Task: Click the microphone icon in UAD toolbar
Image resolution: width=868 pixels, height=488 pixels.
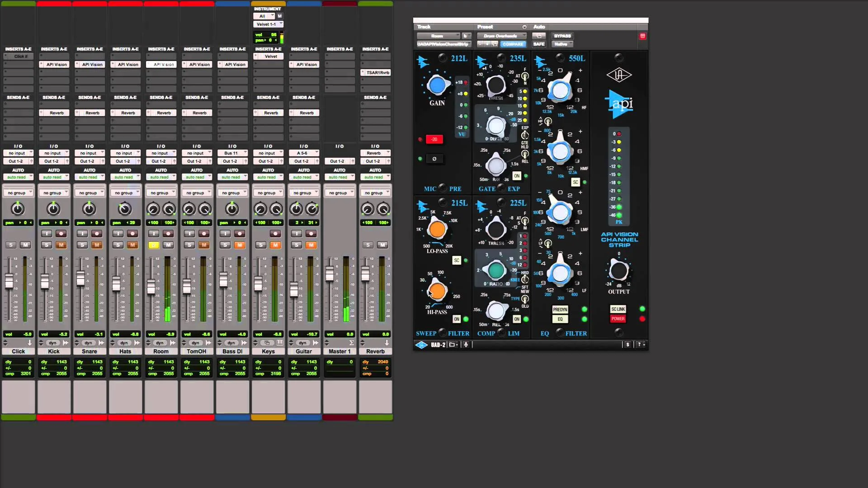Action: [x=466, y=345]
